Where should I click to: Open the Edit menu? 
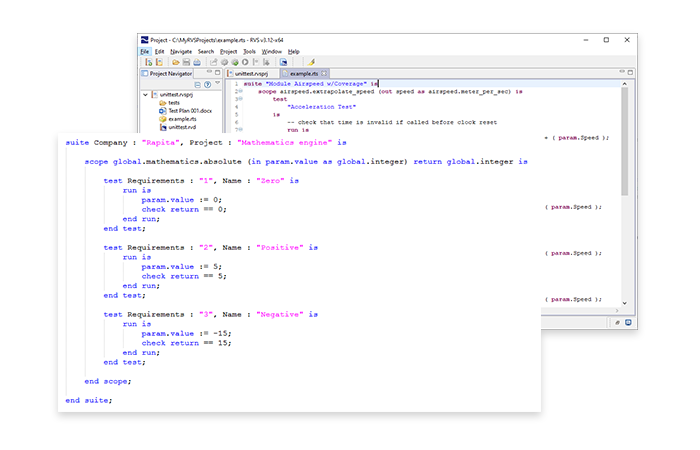159,51
